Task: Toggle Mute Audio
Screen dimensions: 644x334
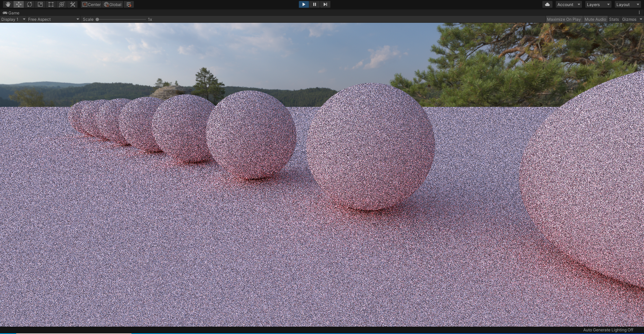Action: [x=595, y=19]
